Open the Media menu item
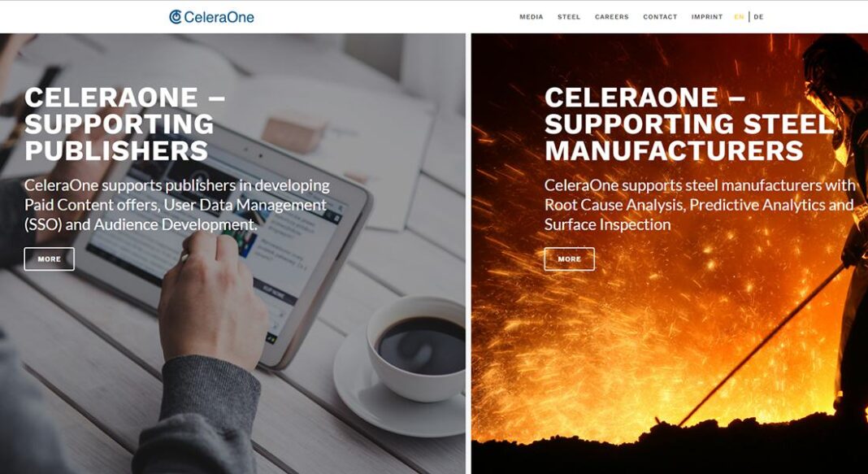Image resolution: width=868 pixels, height=474 pixels. (531, 17)
